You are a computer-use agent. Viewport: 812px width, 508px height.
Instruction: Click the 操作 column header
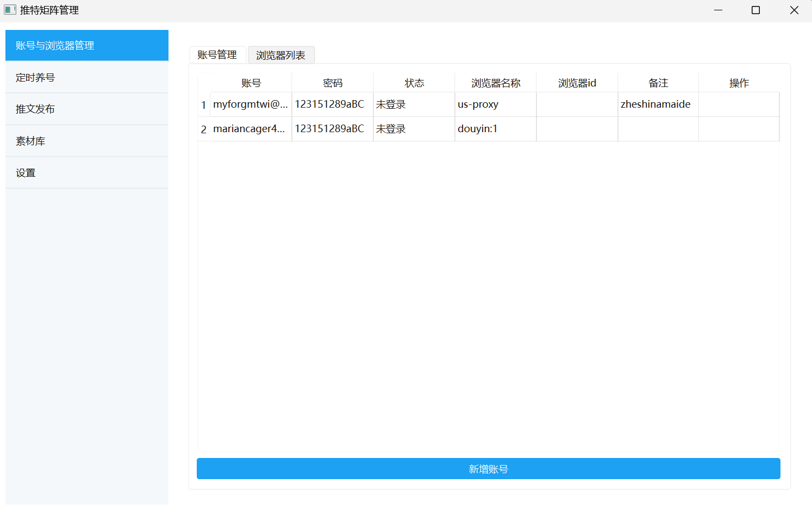[x=739, y=82]
